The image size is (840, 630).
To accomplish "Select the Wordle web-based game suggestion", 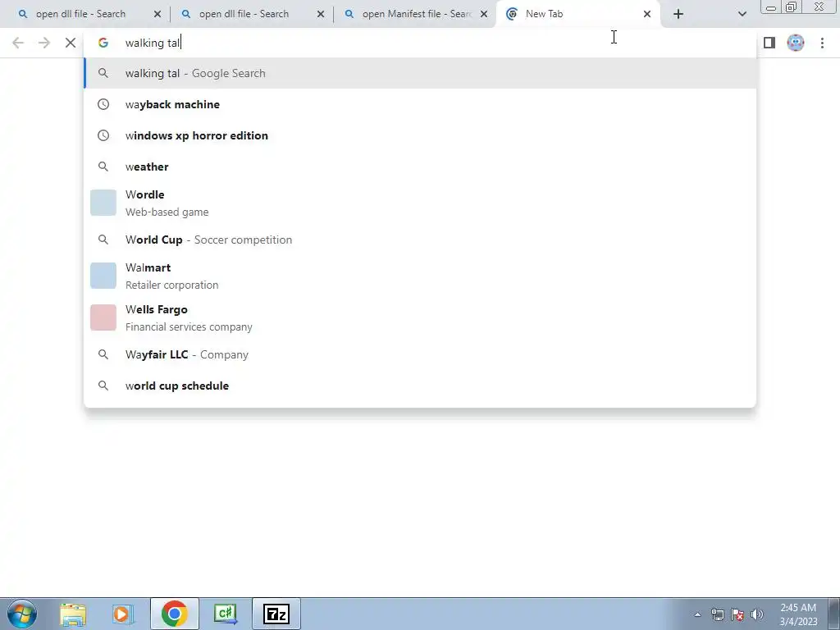I will tap(420, 203).
